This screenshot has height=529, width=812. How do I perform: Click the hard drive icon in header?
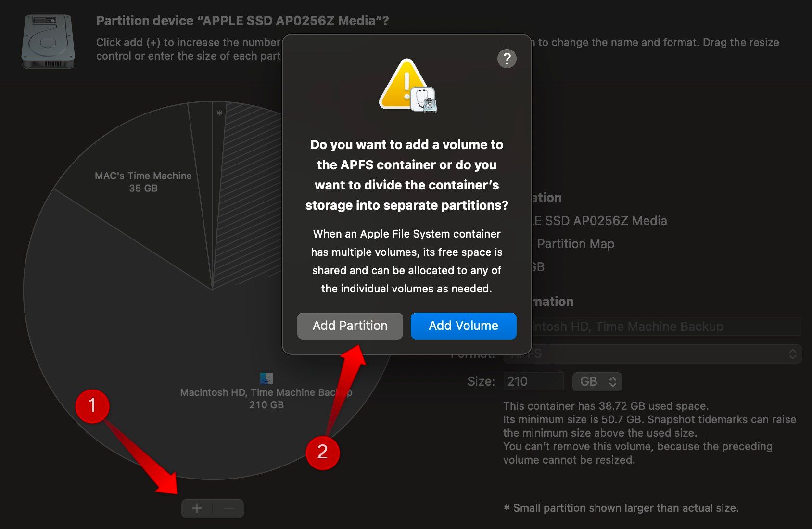pos(48,42)
